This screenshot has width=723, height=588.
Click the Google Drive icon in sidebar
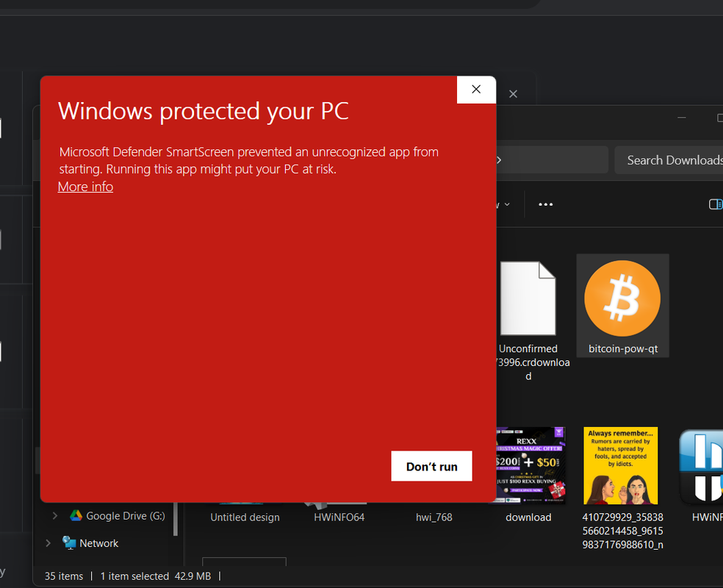click(x=76, y=515)
